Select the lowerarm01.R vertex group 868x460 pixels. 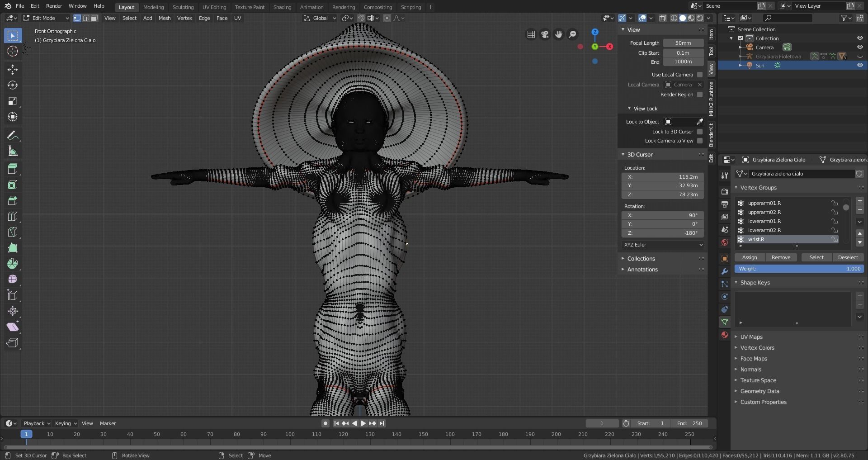pos(787,221)
